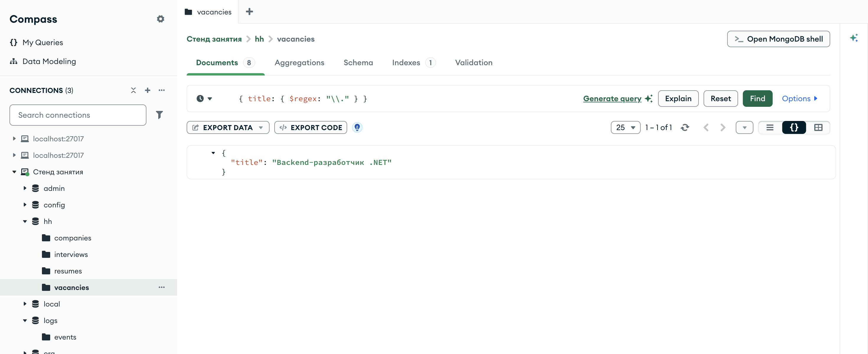Open EXPORT DATA dropdown
The image size is (868, 354).
pyautogui.click(x=228, y=127)
